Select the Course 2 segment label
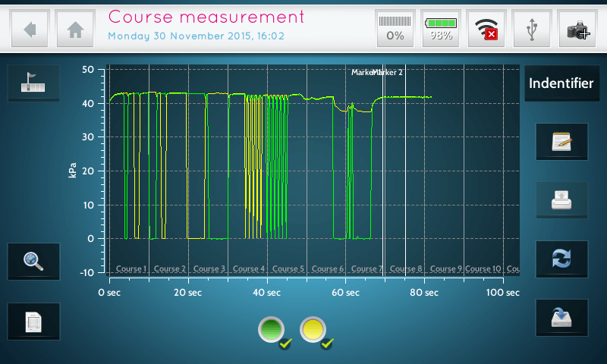 coord(169,268)
